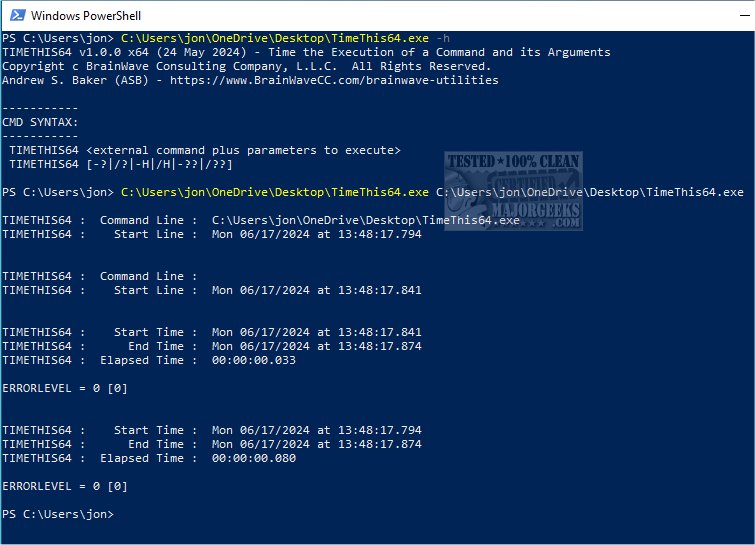Viewport: 755px width, 545px height.
Task: Click the yellow TimeThis64.exe command on the second prompt
Action: click(275, 192)
